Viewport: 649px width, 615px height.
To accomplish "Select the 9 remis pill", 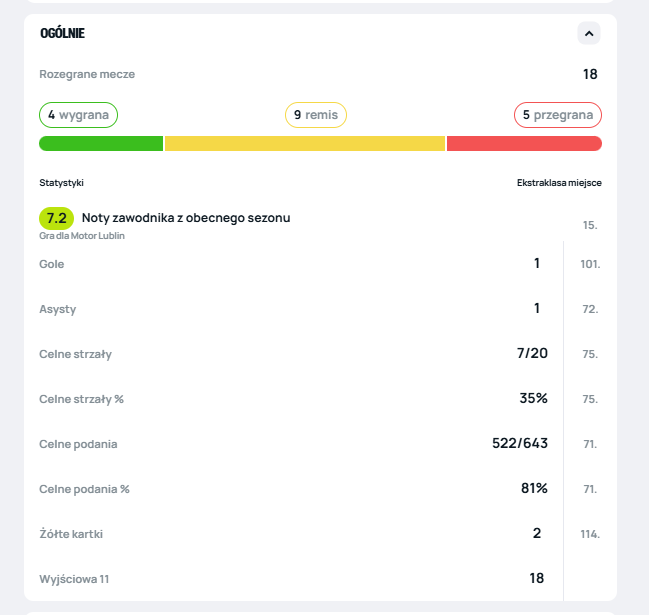I will coord(316,115).
